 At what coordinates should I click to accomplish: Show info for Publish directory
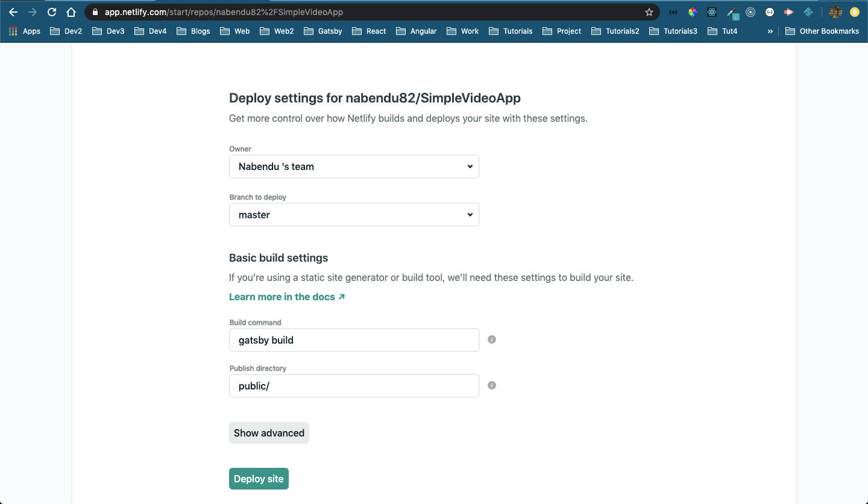(x=492, y=385)
